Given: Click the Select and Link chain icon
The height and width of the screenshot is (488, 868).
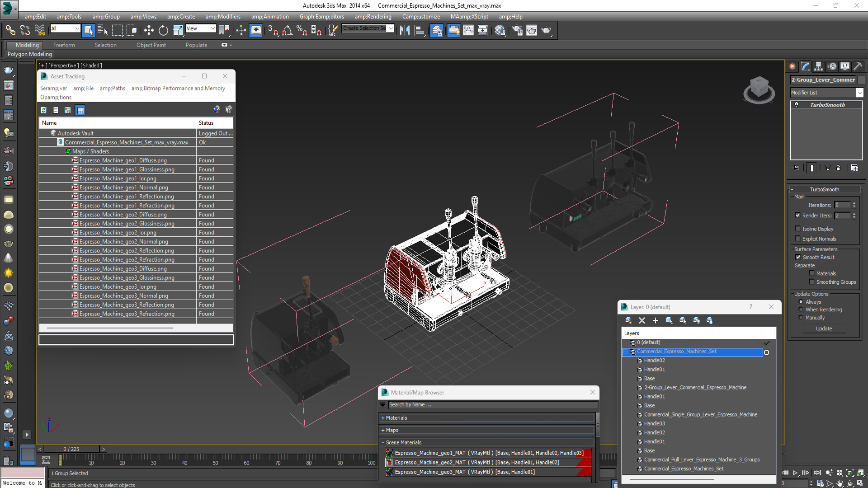Looking at the screenshot, I should coord(10,30).
